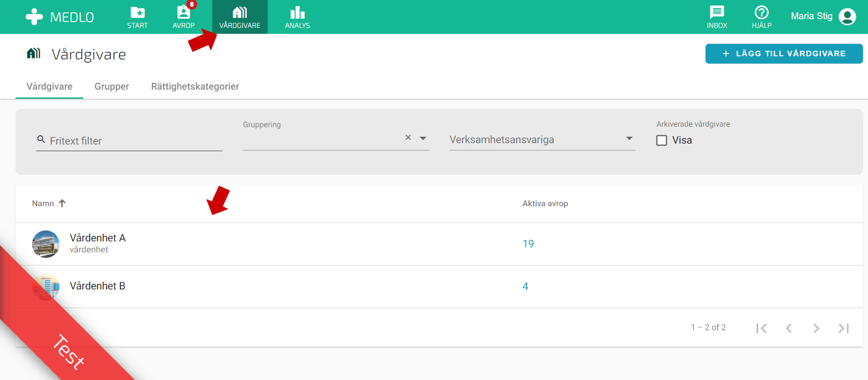Viewport: 868px width, 380px height.
Task: Go to the previous page of results
Action: [x=789, y=328]
